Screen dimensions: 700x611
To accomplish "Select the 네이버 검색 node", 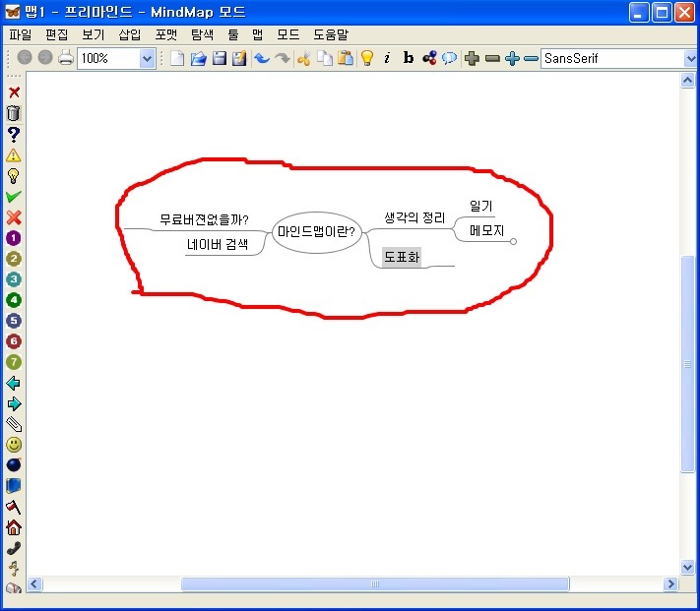I will 218,245.
